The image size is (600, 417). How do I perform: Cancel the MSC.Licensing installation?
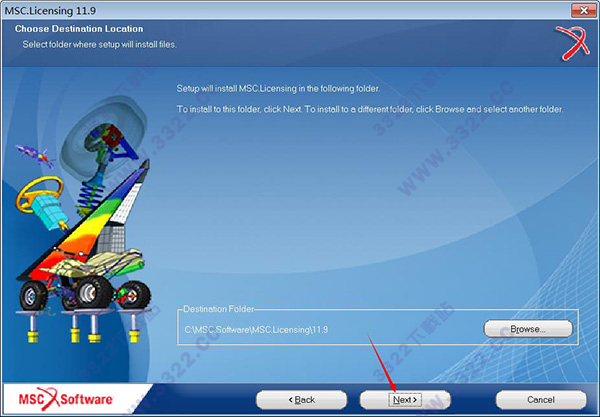coord(541,400)
